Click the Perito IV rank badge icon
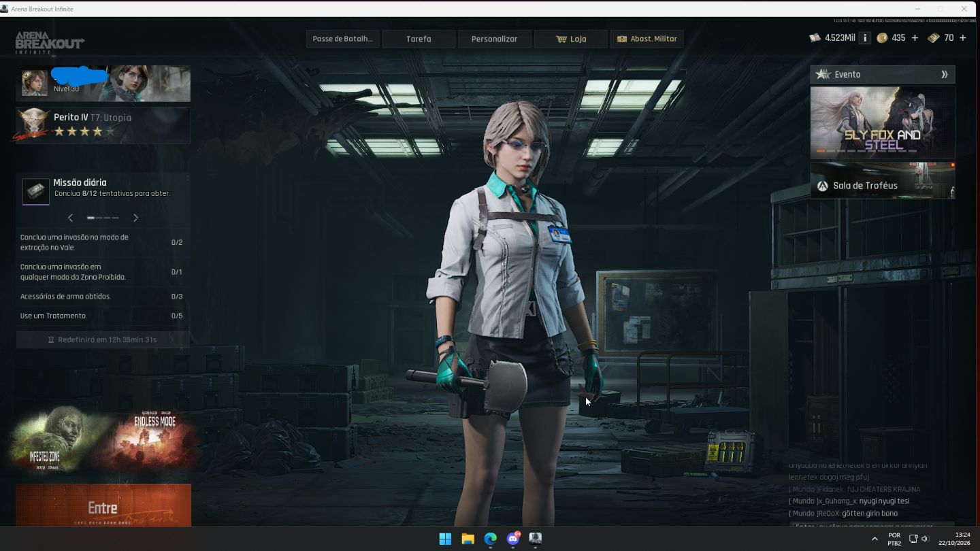 coord(33,124)
